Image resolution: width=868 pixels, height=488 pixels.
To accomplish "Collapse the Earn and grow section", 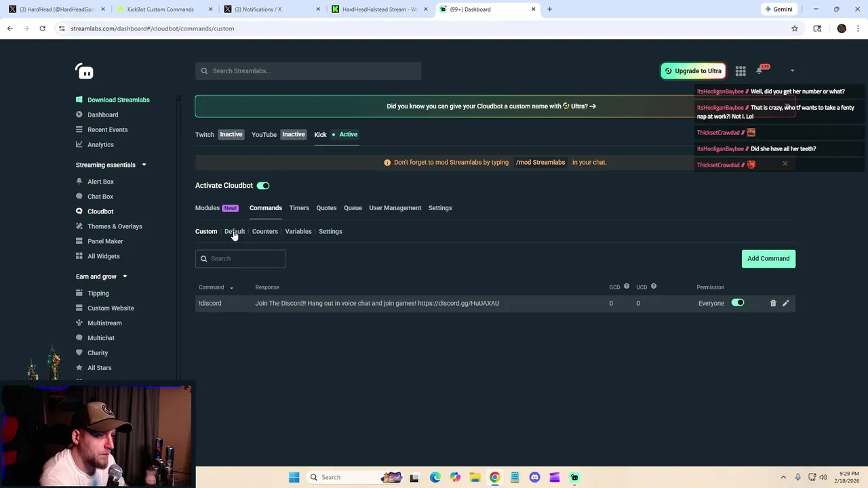I will pyautogui.click(x=125, y=277).
